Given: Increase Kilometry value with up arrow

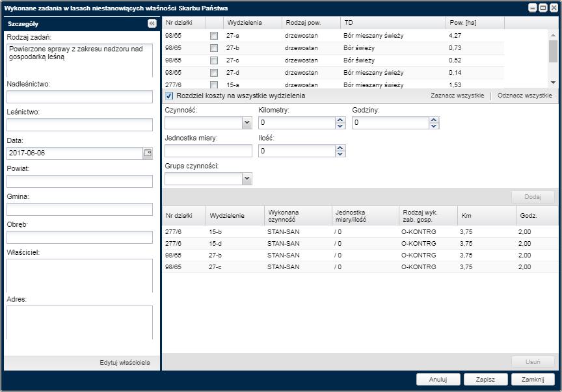Looking at the screenshot, I should [340, 120].
